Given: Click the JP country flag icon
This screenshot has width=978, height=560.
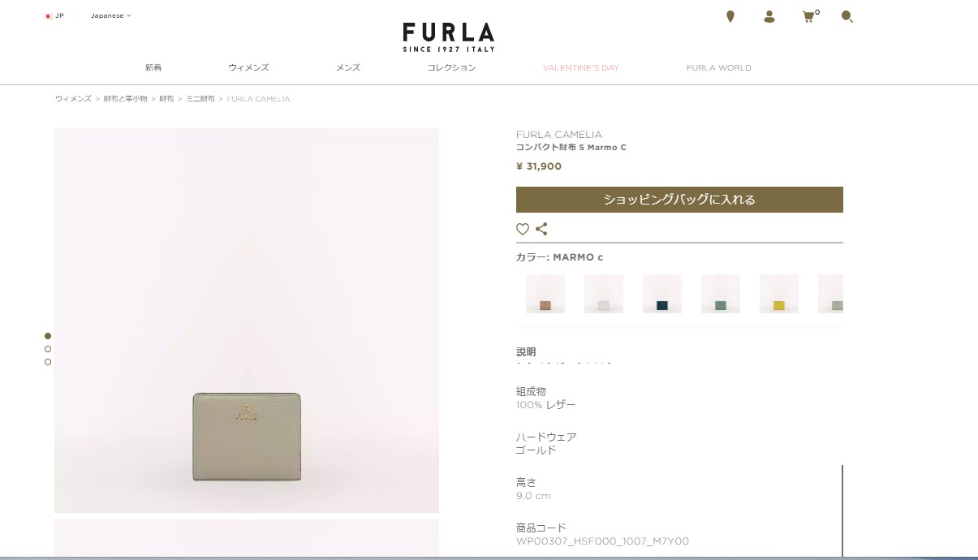Looking at the screenshot, I should pyautogui.click(x=49, y=15).
